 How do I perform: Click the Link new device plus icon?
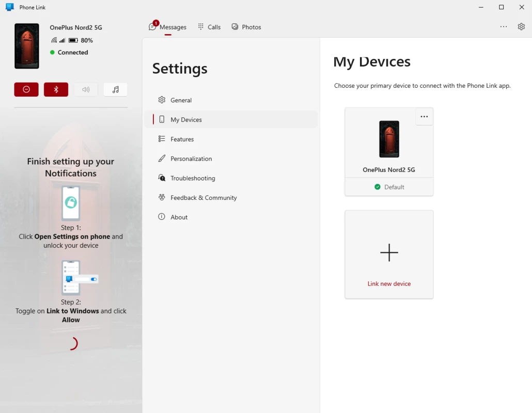click(389, 252)
